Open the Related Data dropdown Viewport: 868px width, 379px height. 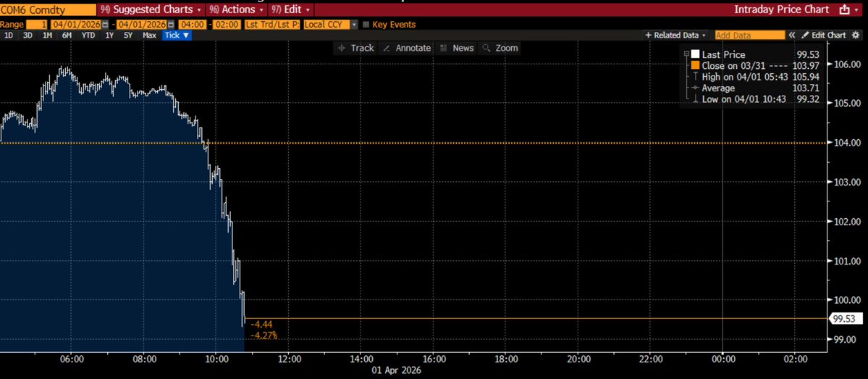(676, 35)
